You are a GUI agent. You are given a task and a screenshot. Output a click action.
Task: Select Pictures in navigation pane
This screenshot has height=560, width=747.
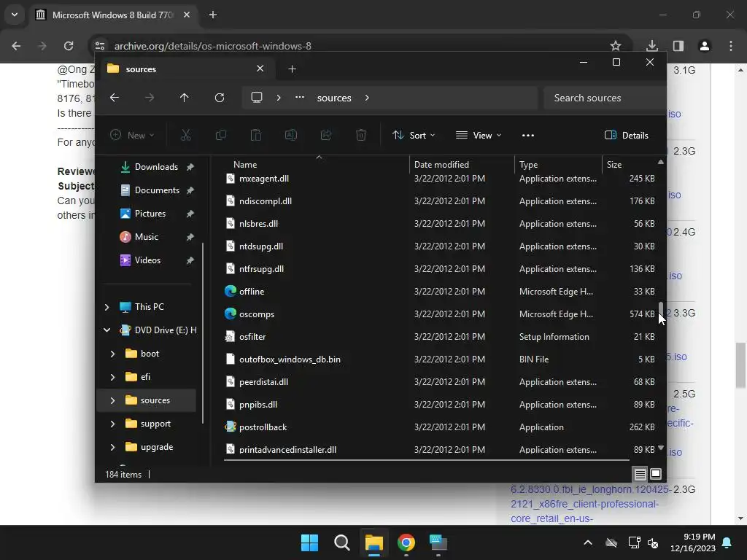coord(150,214)
